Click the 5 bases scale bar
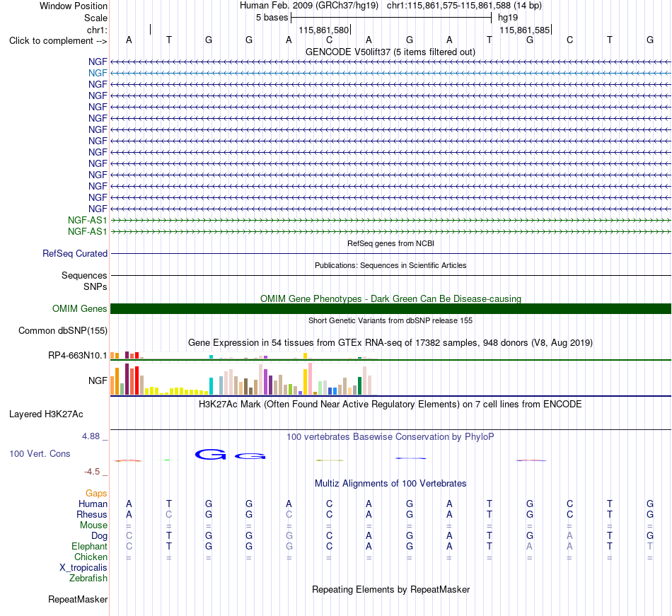The height and width of the screenshot is (616, 672). pyautogui.click(x=391, y=18)
